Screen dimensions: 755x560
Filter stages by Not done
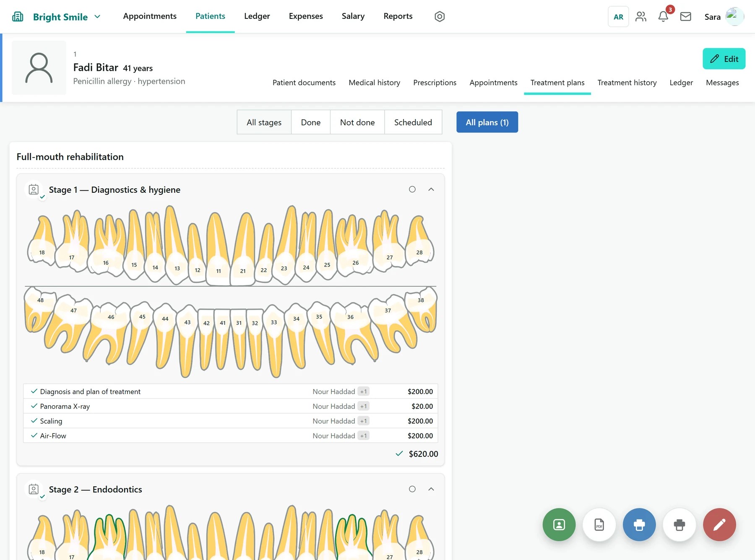(357, 122)
